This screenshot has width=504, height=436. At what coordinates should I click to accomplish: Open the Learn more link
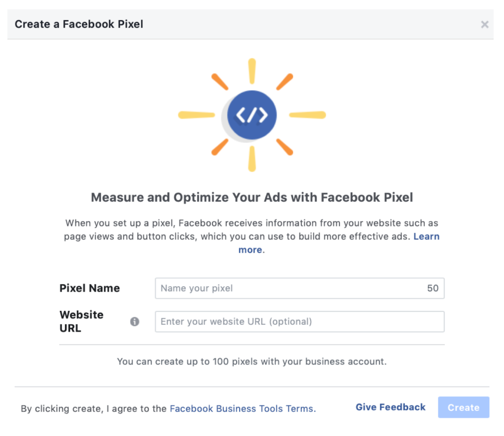[426, 237]
